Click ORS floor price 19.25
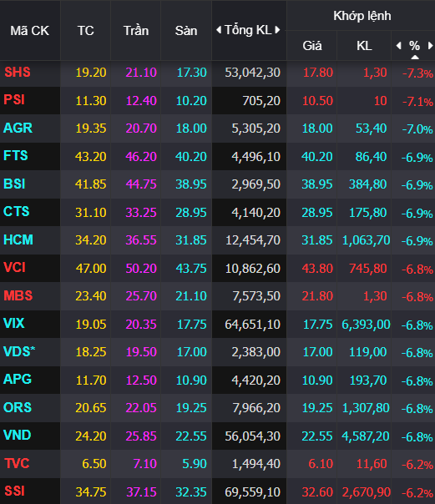The width and height of the screenshot is (435, 504). tap(191, 408)
